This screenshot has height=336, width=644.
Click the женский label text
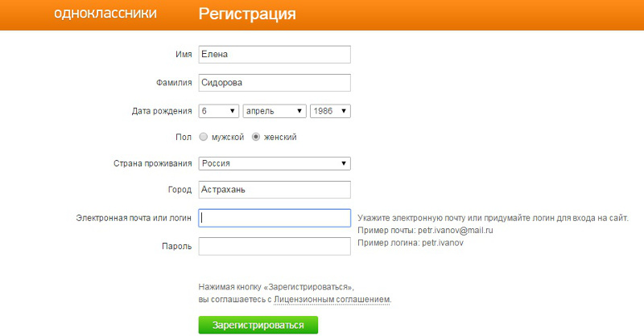[280, 137]
